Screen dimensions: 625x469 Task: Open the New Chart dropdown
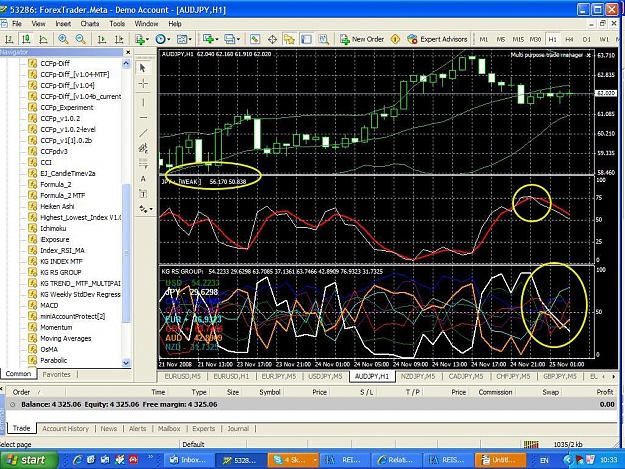coord(210,39)
